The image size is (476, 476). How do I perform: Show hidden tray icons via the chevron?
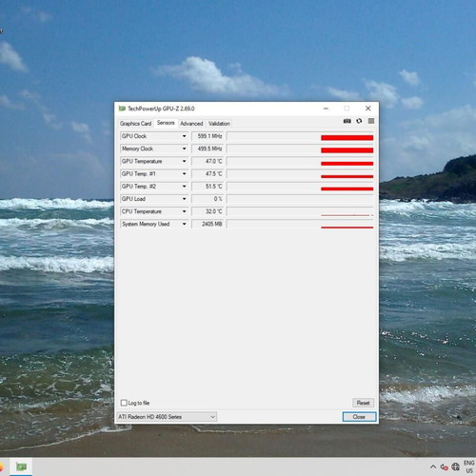[433, 466]
